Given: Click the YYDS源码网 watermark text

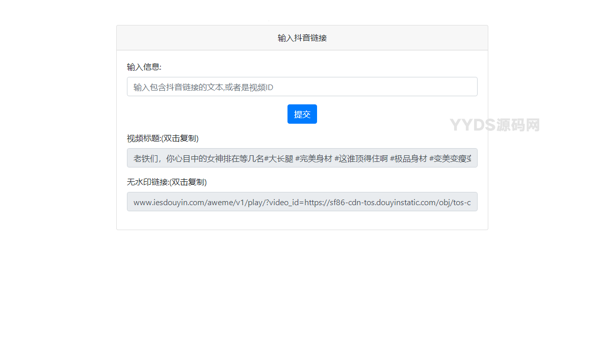Looking at the screenshot, I should pos(494,125).
